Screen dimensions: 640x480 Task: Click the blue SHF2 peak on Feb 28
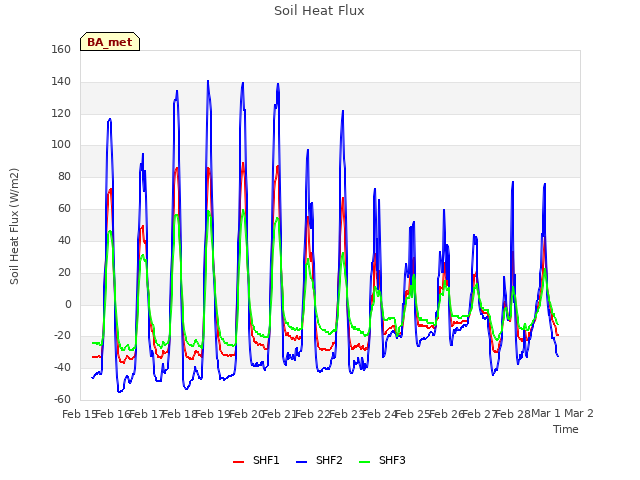point(513,182)
